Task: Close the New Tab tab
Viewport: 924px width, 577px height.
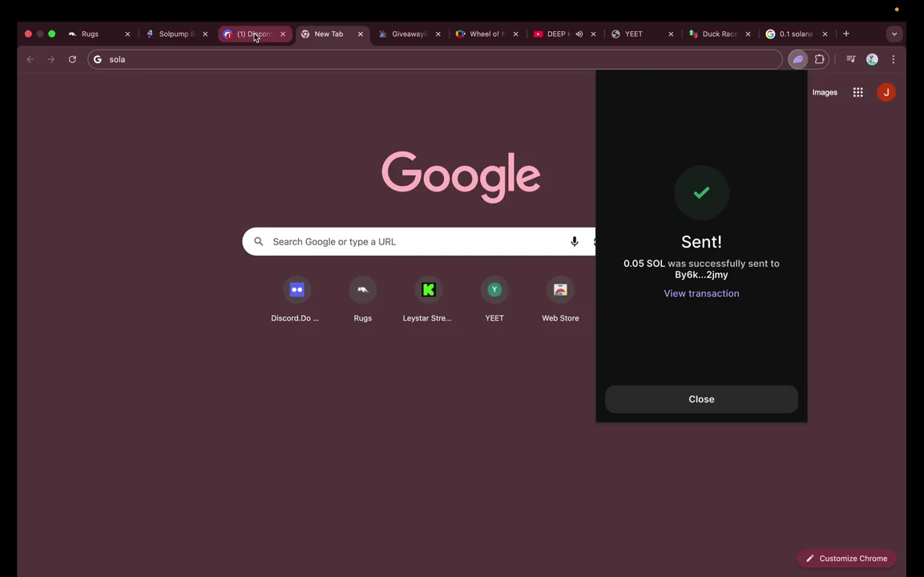Action: click(361, 34)
